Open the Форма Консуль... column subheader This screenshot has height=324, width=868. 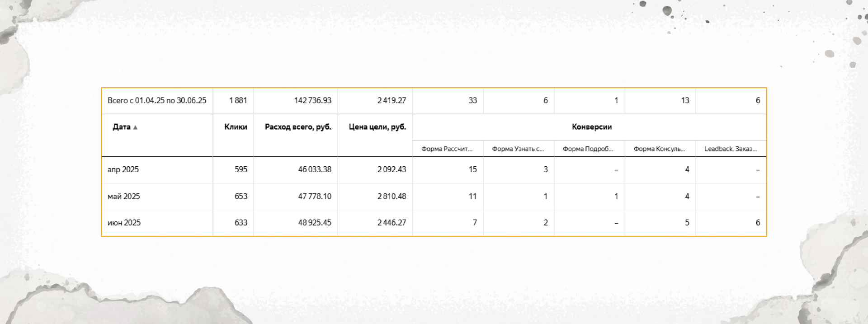(659, 149)
